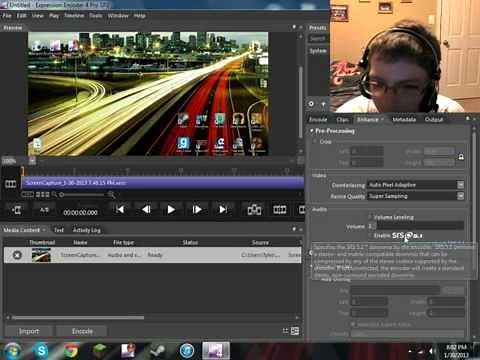Open the Tools menu
Screen dimensions: 480x360
point(96,16)
